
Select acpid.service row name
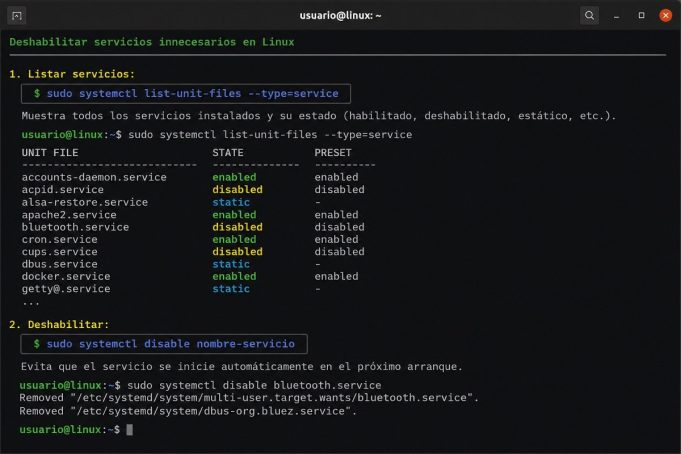pos(63,190)
